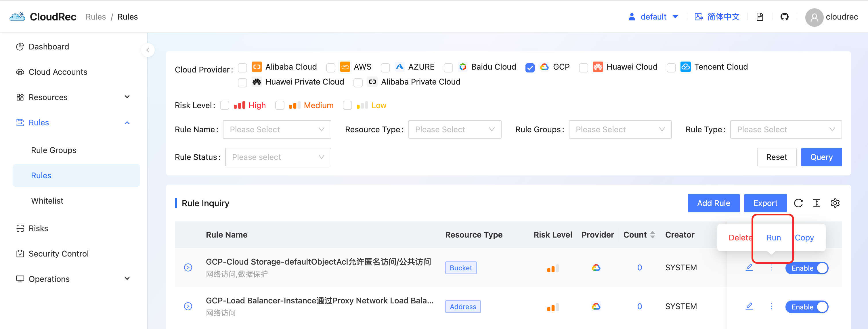
Task: Open more actions for GCP-Load Balancer rule
Action: 771,306
